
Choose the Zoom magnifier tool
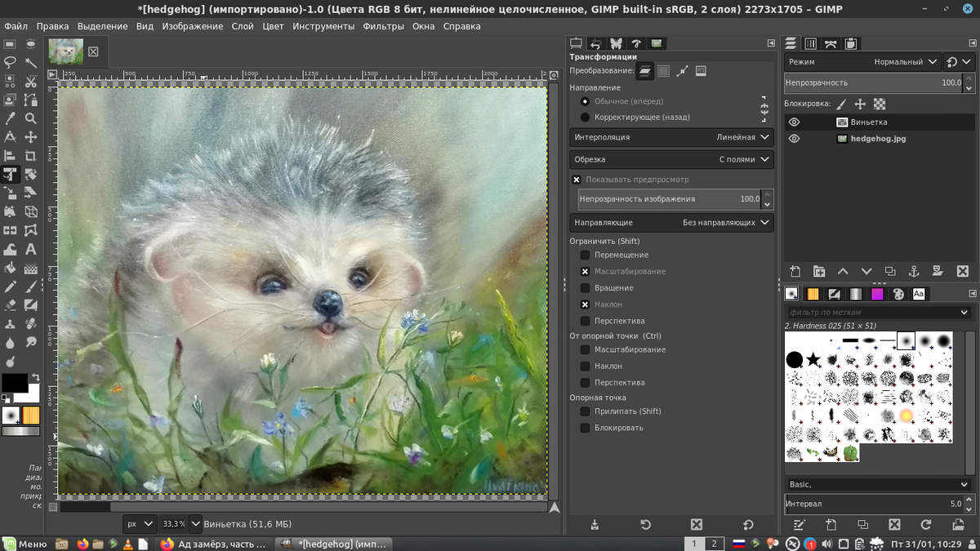[x=30, y=119]
